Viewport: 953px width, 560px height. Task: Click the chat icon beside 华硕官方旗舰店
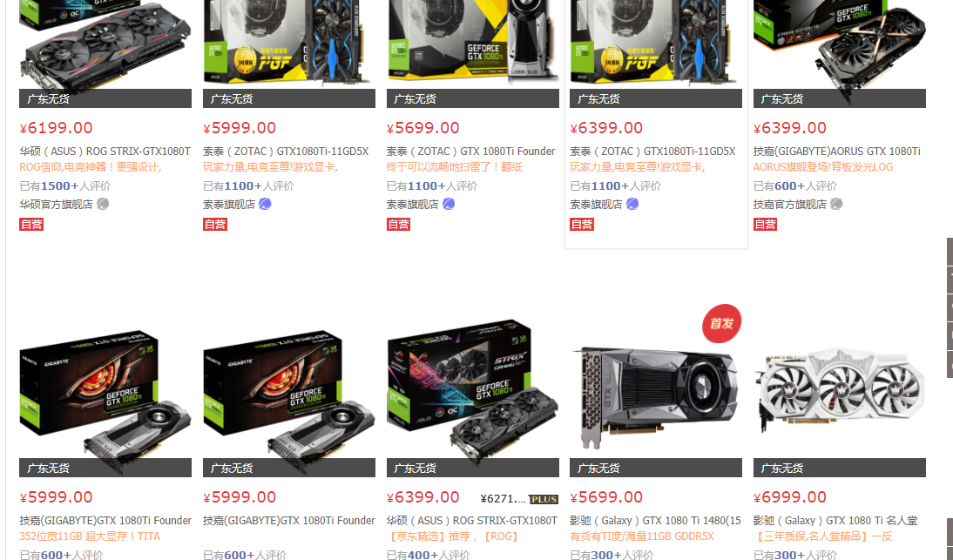tap(103, 204)
